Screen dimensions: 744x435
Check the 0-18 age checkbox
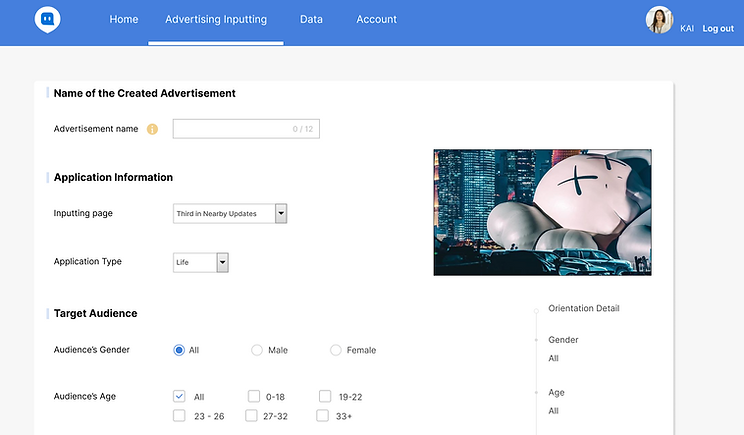click(254, 396)
